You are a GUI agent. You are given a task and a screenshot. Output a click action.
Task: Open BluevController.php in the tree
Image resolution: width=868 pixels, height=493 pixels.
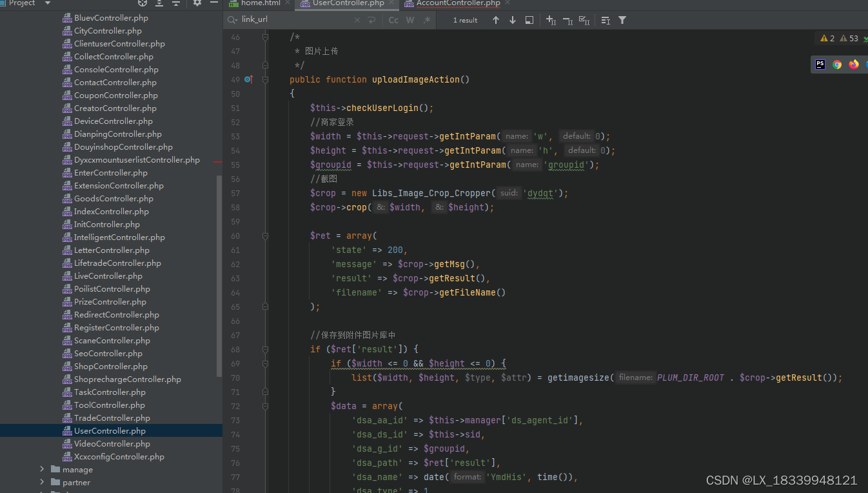[111, 17]
